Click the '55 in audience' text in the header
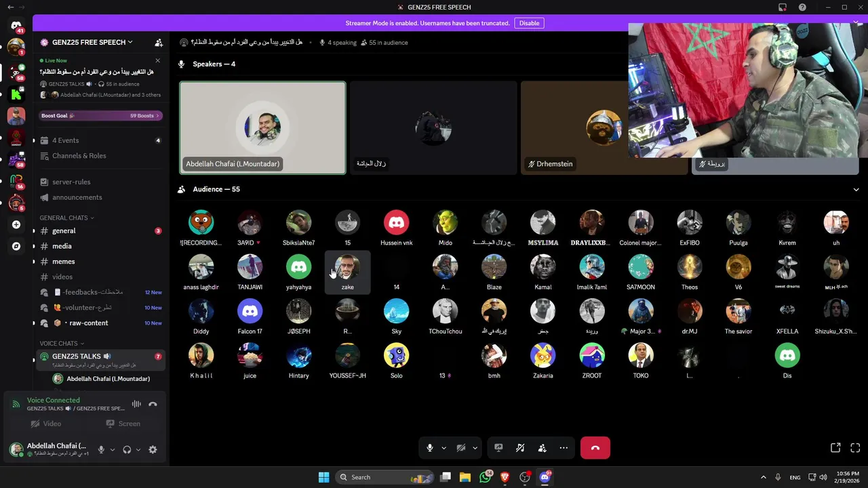This screenshot has height=488, width=868. (x=389, y=43)
